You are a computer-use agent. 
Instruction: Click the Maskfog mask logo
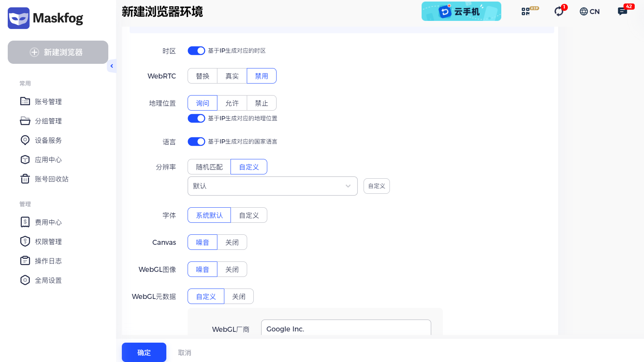coord(19,18)
